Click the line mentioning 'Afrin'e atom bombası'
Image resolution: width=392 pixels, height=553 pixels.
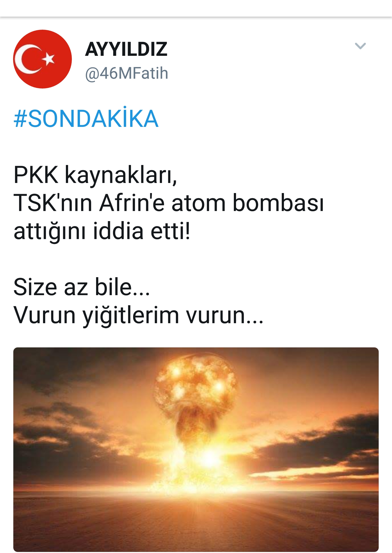[169, 203]
